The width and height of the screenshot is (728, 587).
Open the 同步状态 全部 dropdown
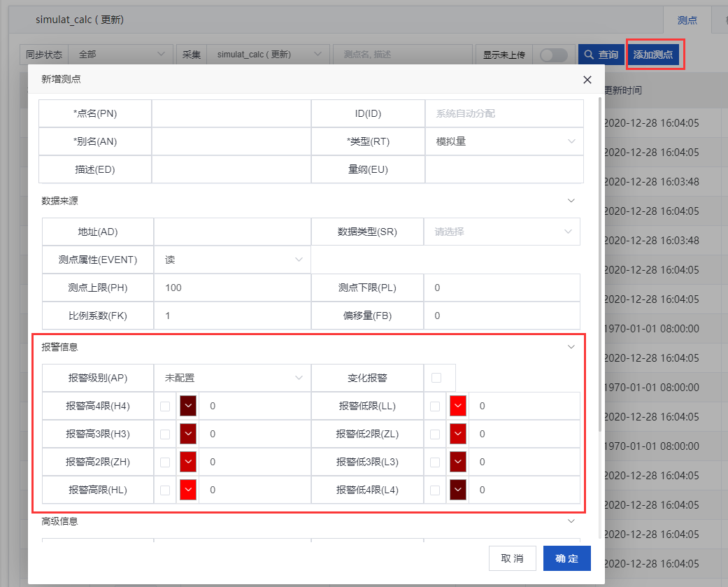coord(121,55)
